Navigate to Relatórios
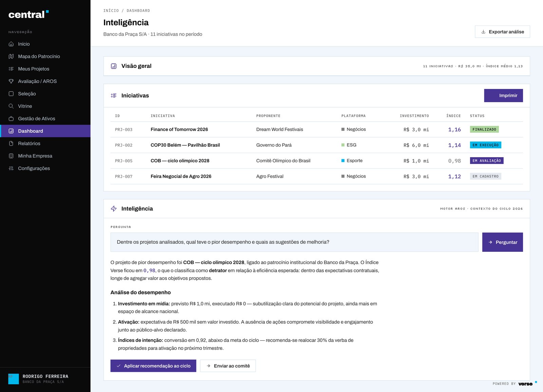This screenshot has width=543, height=392. (45, 144)
